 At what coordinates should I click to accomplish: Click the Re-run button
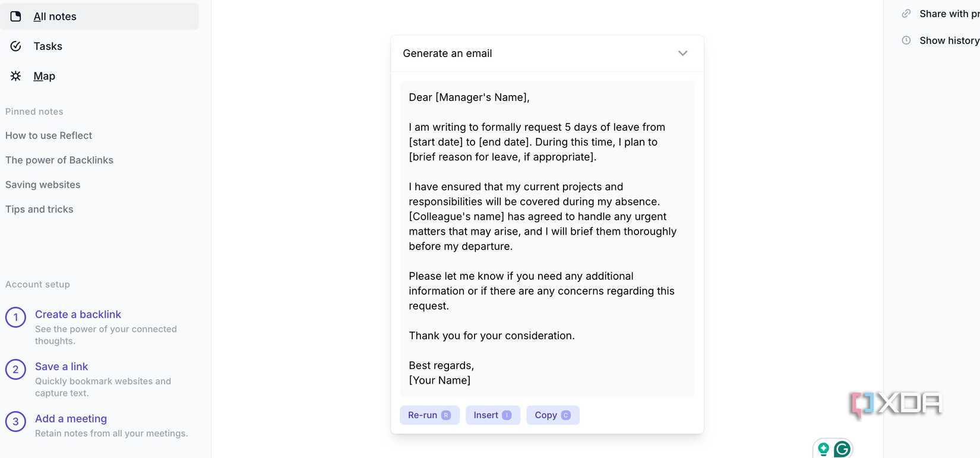pos(429,415)
